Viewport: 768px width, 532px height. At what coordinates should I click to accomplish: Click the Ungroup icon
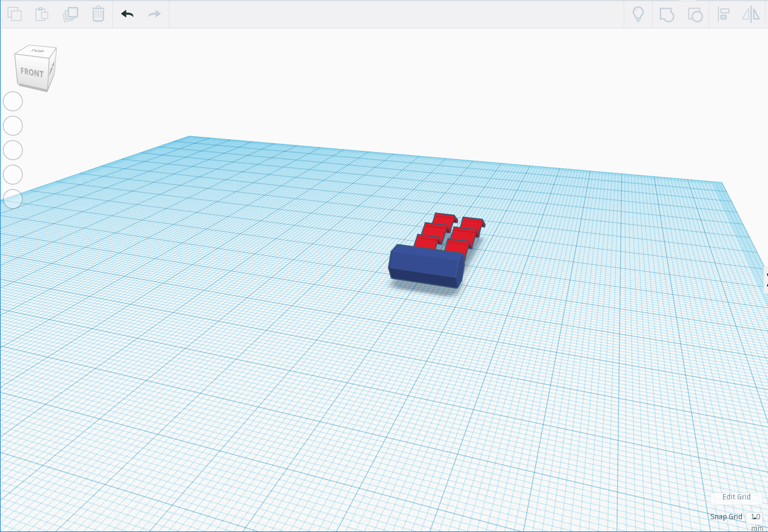click(x=695, y=14)
